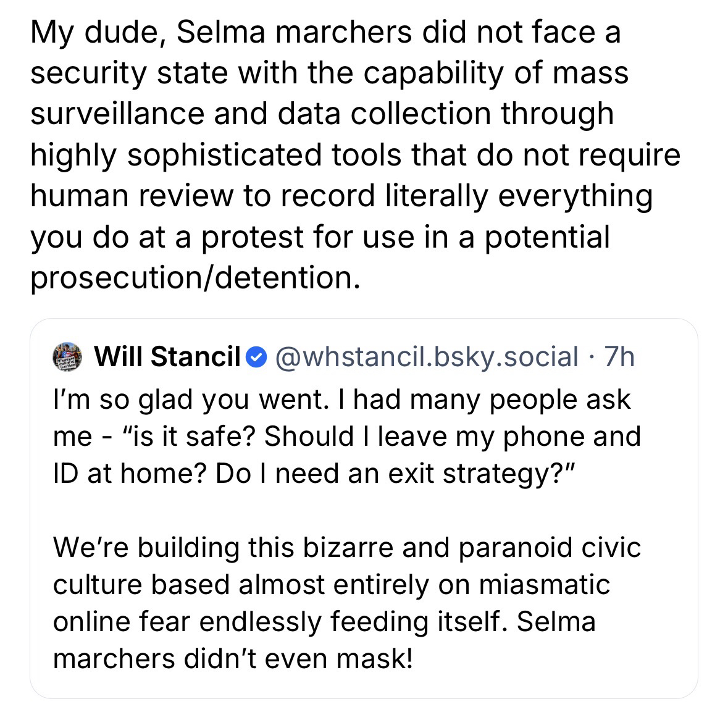The height and width of the screenshot is (720, 728).
Task: Click the "human review to record" line
Action: [341, 195]
